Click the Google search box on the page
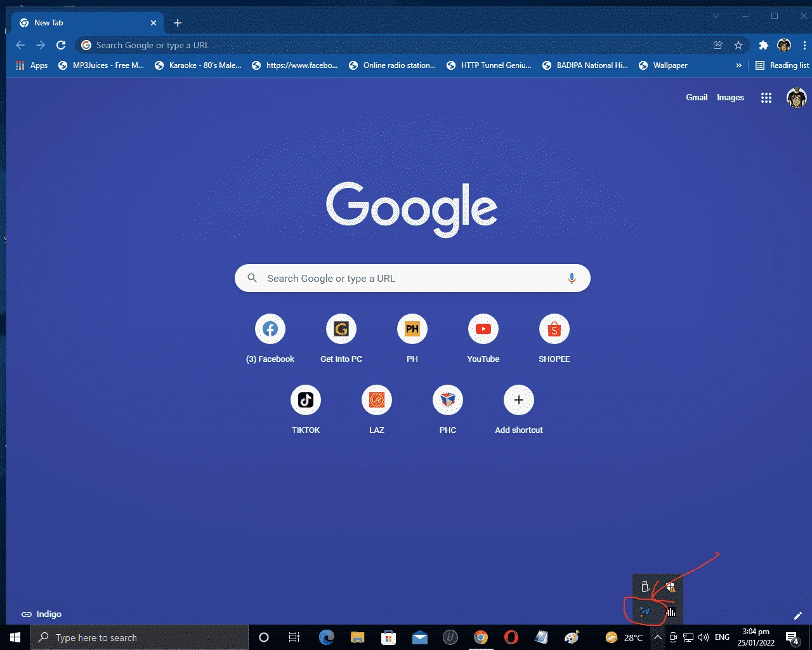The image size is (812, 650). click(x=412, y=278)
